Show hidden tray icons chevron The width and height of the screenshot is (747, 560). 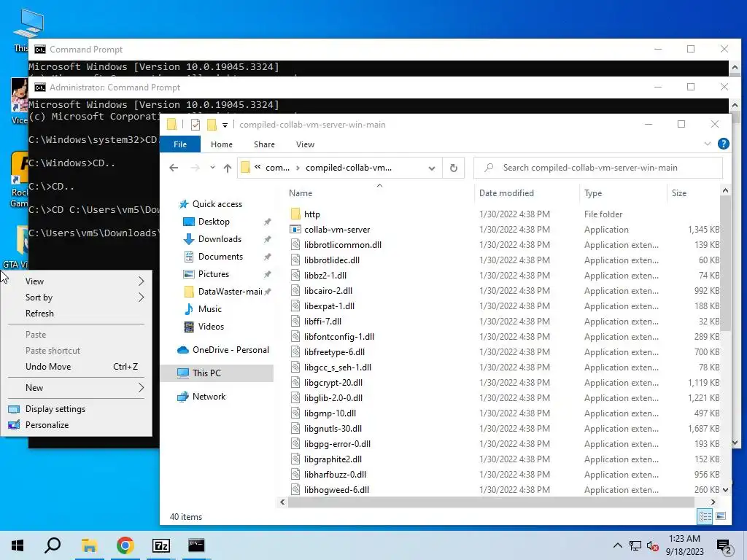617,545
